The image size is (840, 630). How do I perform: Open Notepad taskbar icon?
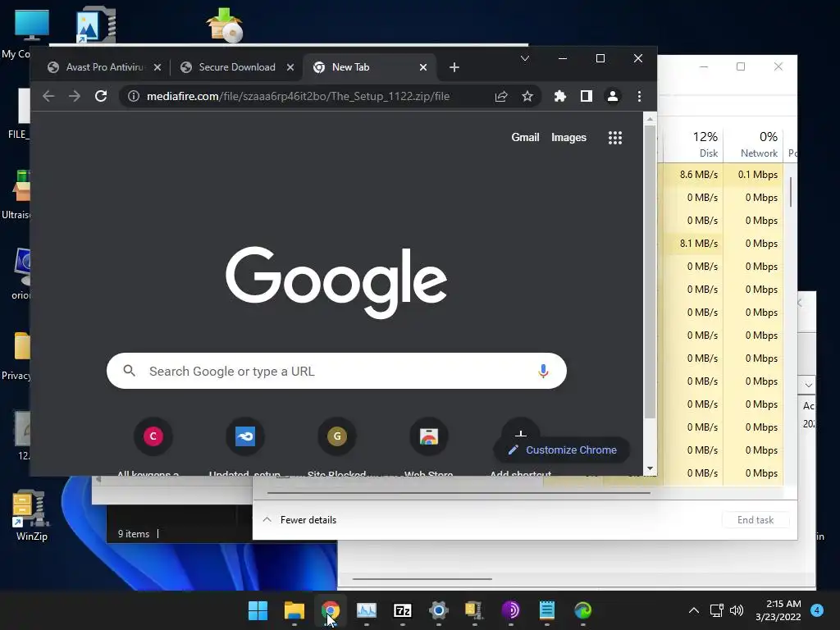tap(547, 610)
